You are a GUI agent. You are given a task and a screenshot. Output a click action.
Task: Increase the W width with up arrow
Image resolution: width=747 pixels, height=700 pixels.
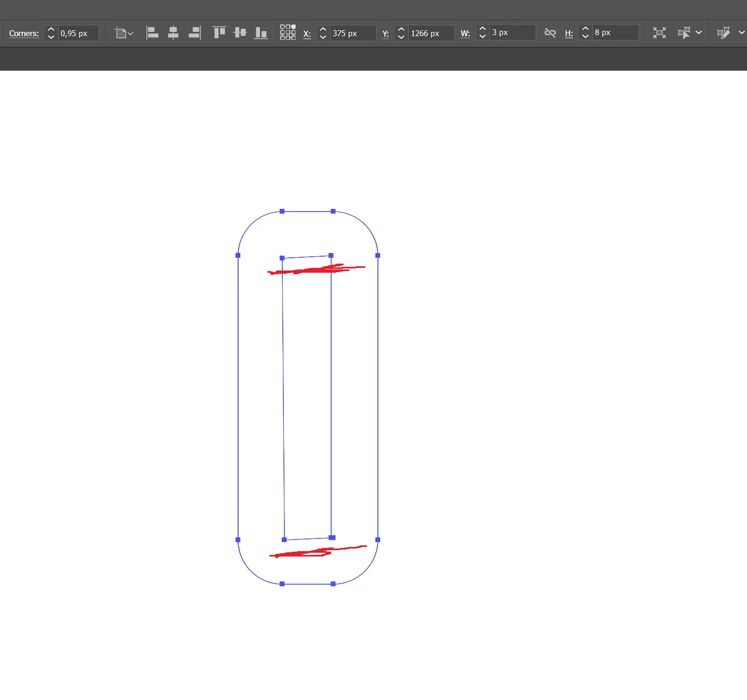(482, 29)
